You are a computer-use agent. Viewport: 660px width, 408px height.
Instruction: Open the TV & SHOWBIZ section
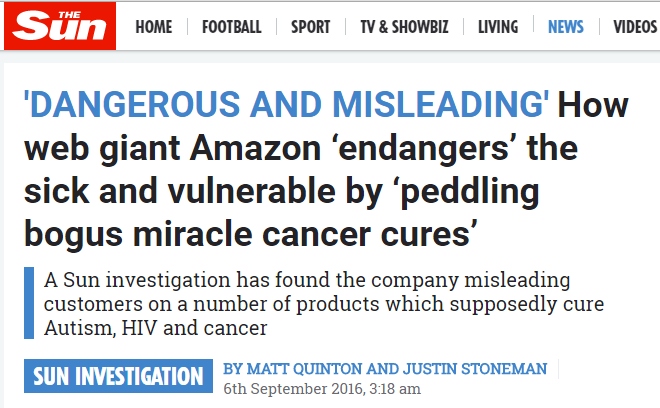click(x=403, y=27)
